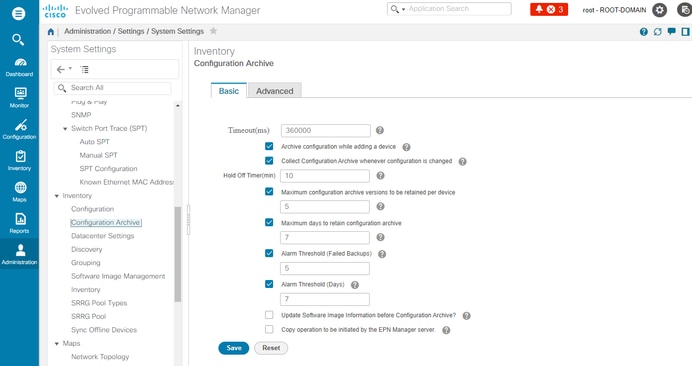Open the Maps sidebar section

(x=19, y=192)
